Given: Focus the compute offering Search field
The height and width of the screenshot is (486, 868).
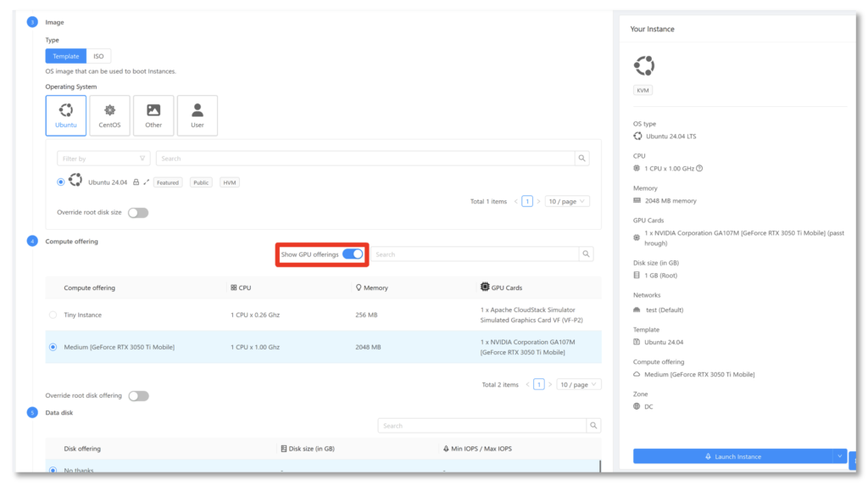Looking at the screenshot, I should click(x=475, y=254).
